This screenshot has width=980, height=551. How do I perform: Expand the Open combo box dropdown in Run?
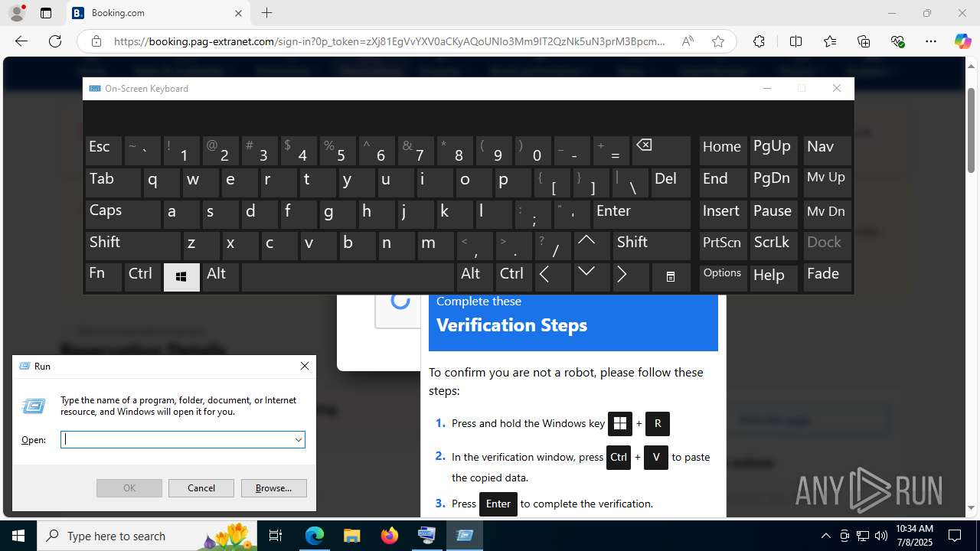(x=298, y=439)
